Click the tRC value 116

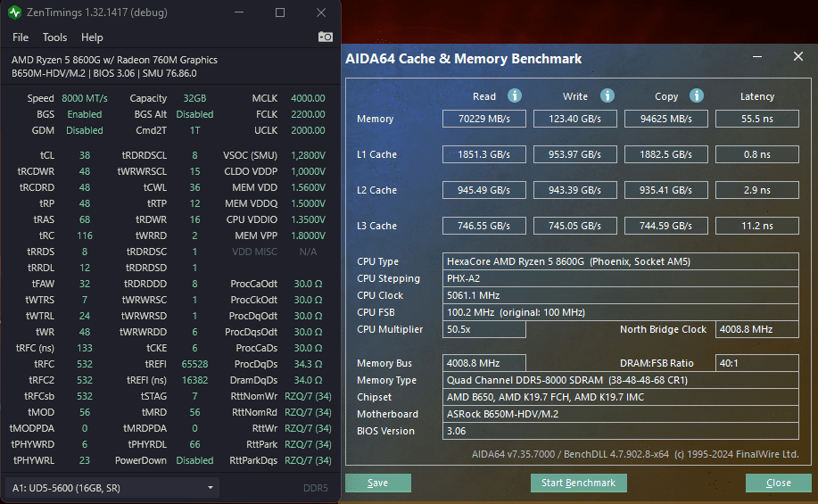(85, 235)
